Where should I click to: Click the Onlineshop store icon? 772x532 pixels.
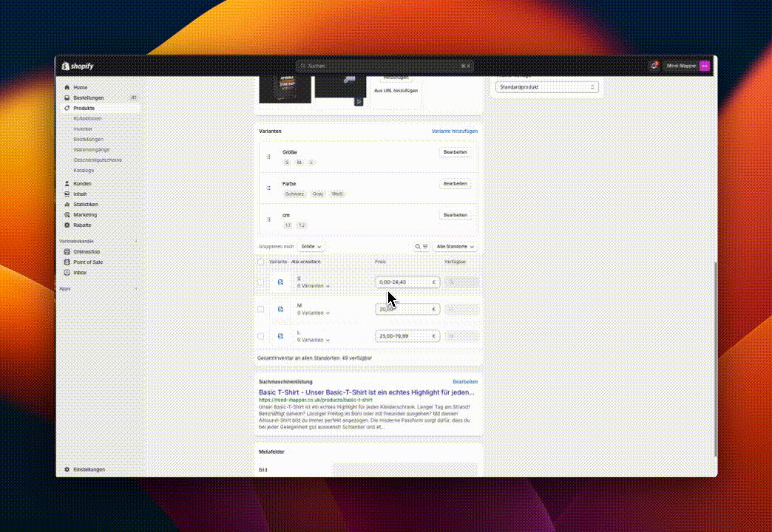point(67,251)
